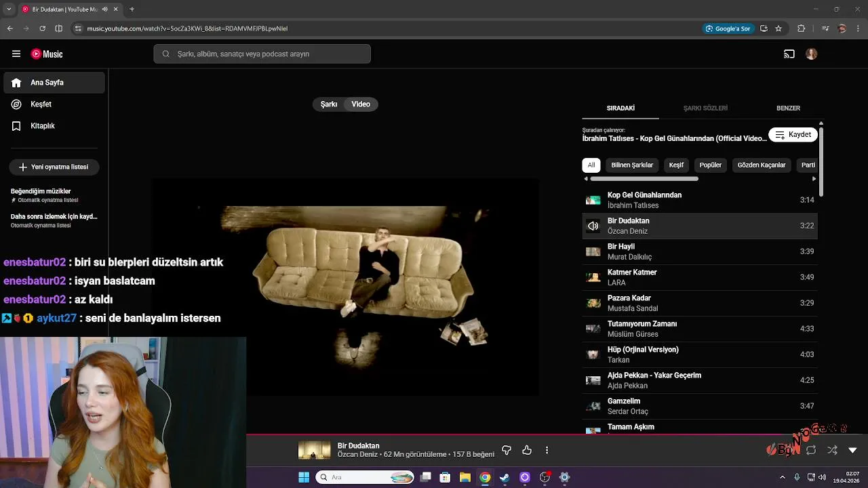
Task: Show hidden system tray icons
Action: [782, 477]
